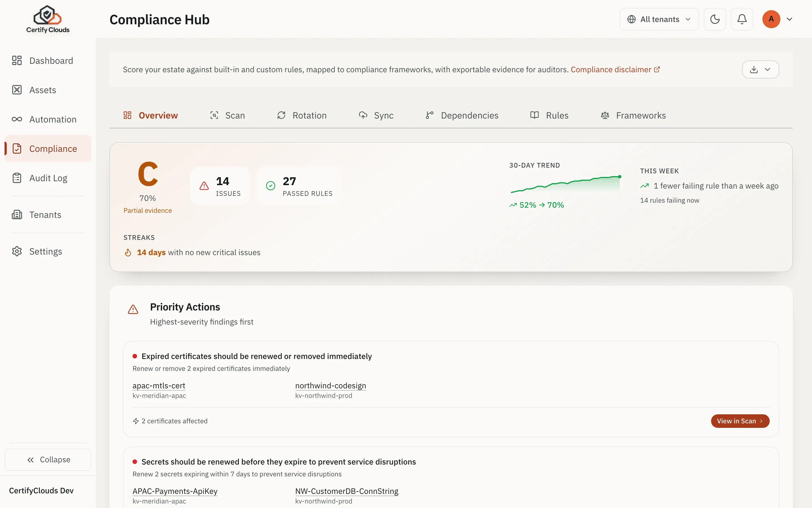Open the Dashboard grid icon in sidebar

[x=17, y=60]
